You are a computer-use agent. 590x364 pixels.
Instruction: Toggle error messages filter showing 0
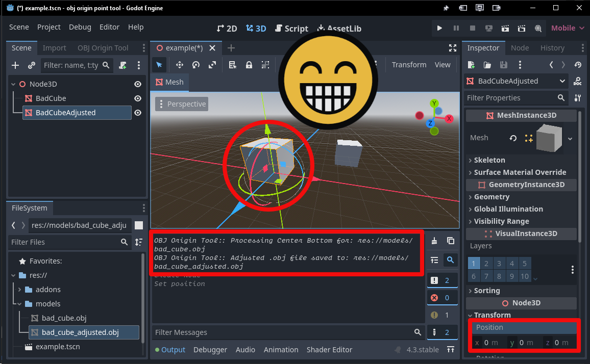tap(442, 297)
